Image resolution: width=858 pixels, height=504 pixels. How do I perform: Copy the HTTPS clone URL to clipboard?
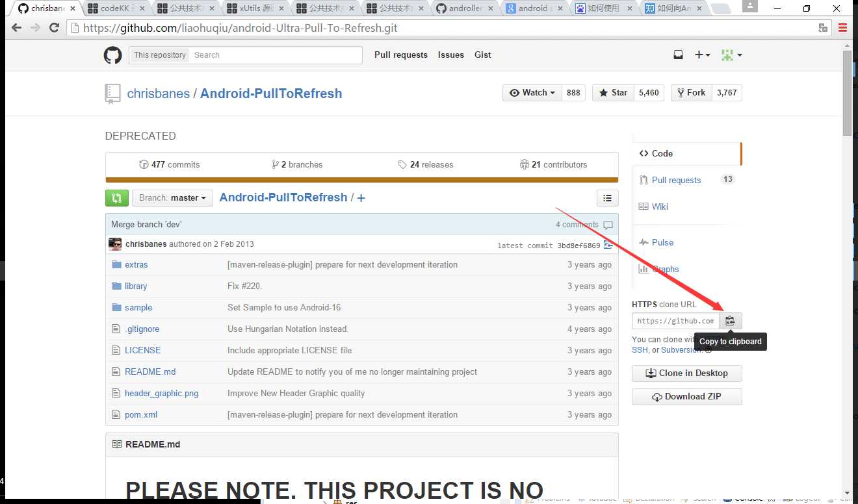[730, 321]
